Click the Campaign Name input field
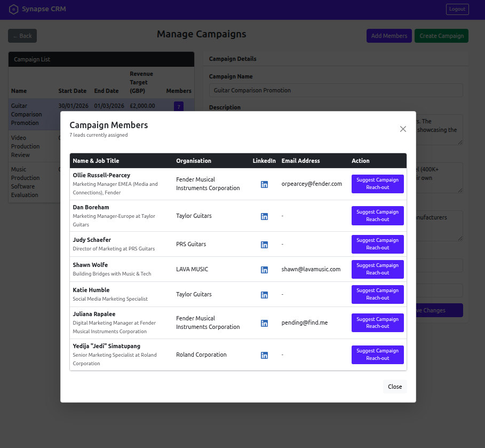This screenshot has width=485, height=448. [336, 90]
